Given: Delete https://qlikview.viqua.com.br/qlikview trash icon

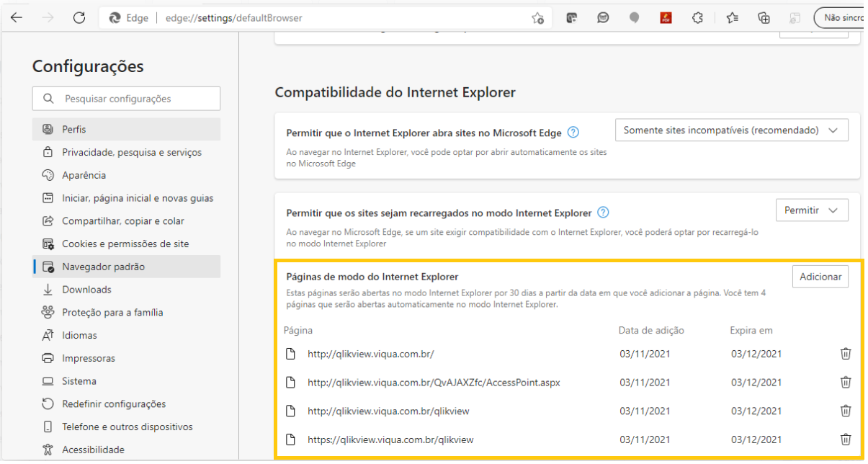Looking at the screenshot, I should [x=846, y=440].
